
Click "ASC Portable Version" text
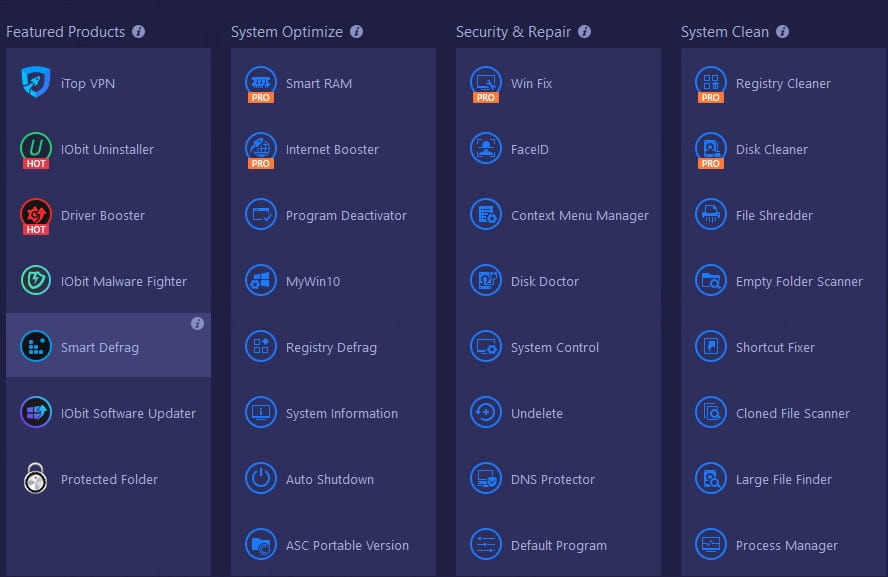coord(347,545)
